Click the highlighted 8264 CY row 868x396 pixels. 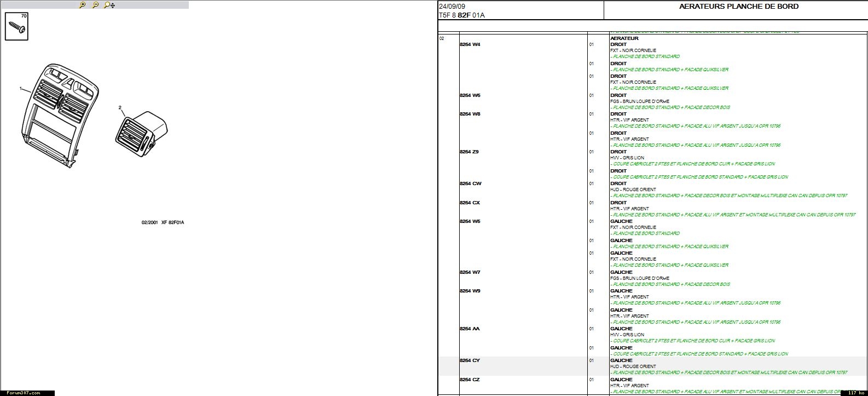470,360
